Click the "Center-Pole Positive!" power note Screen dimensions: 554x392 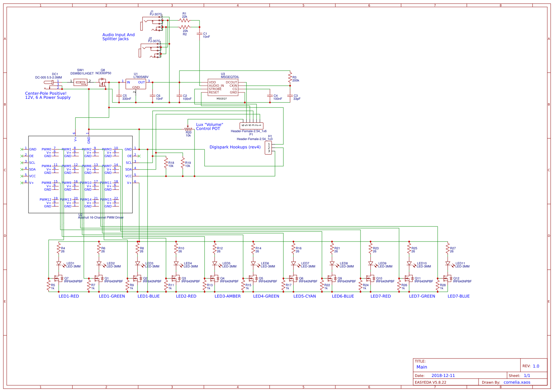pyautogui.click(x=46, y=93)
